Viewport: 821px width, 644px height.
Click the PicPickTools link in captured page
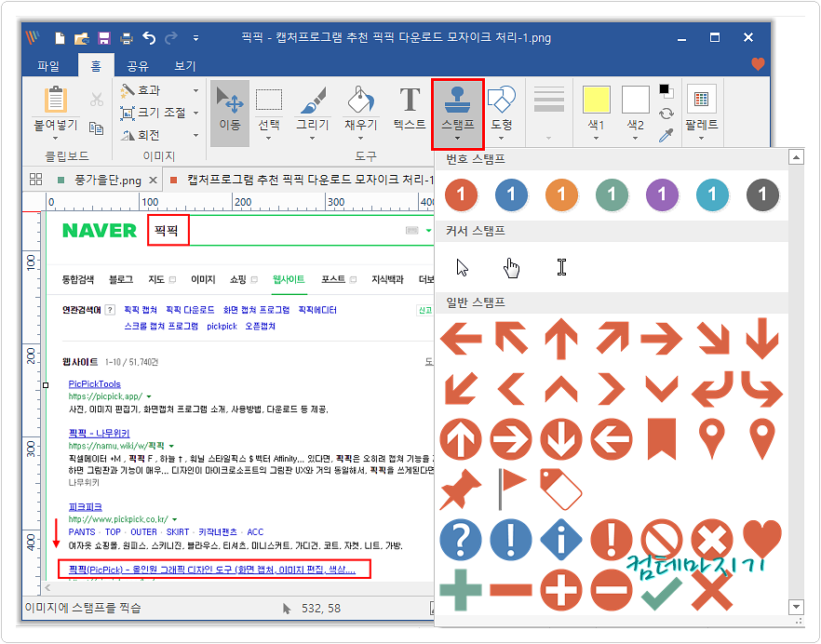point(94,384)
